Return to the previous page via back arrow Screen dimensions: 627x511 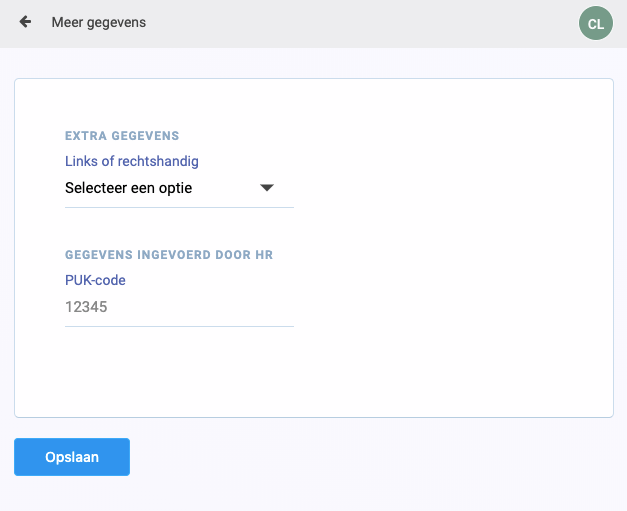(25, 22)
